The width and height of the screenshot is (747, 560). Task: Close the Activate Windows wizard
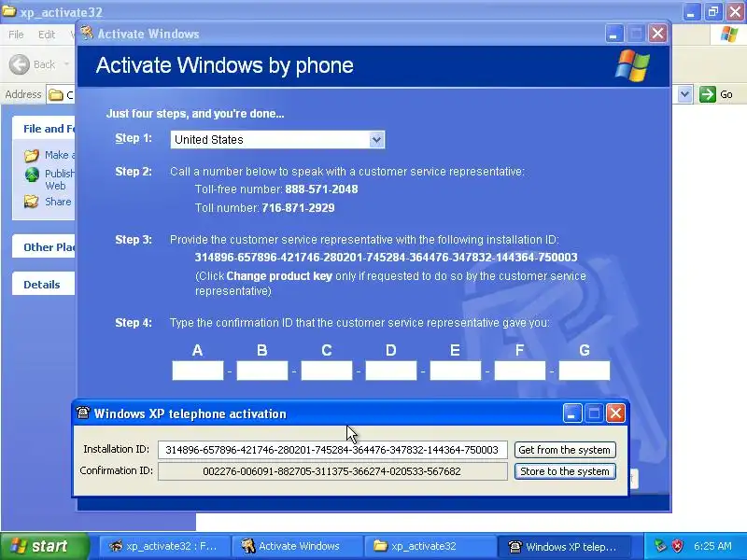(658, 34)
